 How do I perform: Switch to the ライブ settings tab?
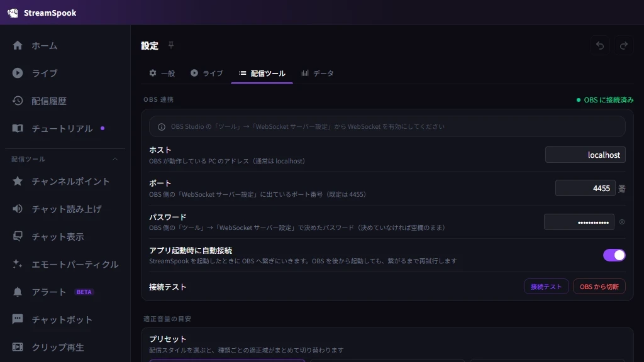tap(206, 73)
